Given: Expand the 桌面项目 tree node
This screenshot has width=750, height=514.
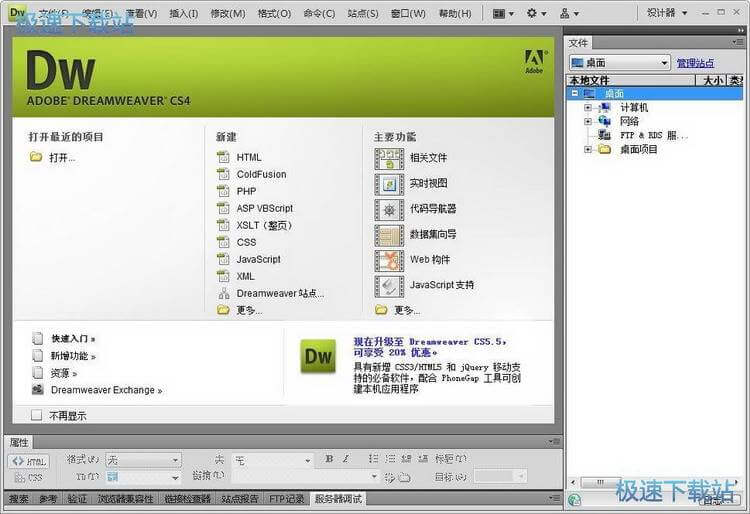Looking at the screenshot, I should (x=588, y=150).
